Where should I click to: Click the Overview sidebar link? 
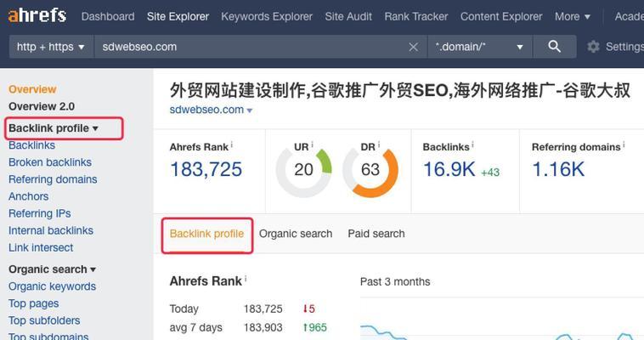pos(32,89)
